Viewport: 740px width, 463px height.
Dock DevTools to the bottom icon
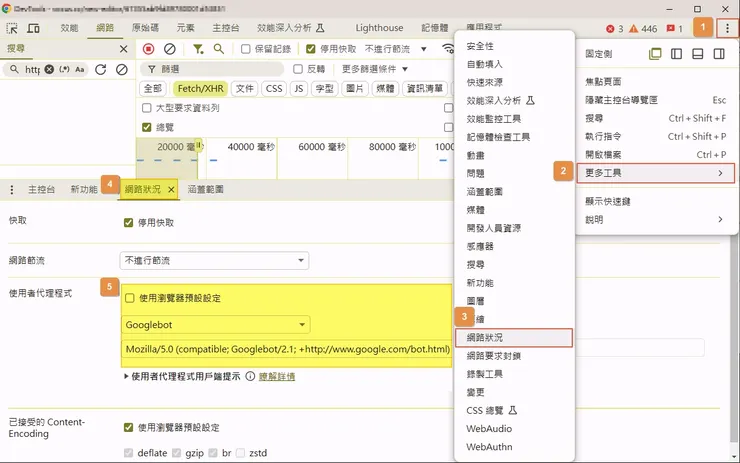click(698, 54)
